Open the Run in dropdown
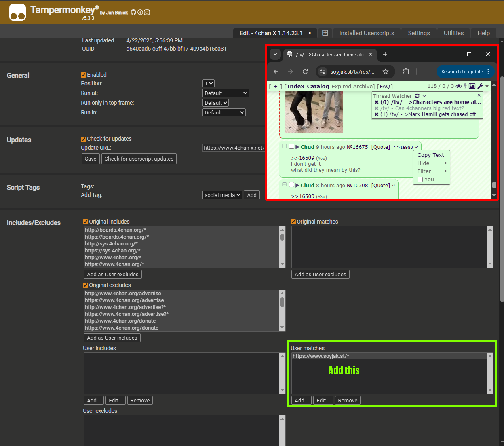This screenshot has width=504, height=446. tap(224, 112)
